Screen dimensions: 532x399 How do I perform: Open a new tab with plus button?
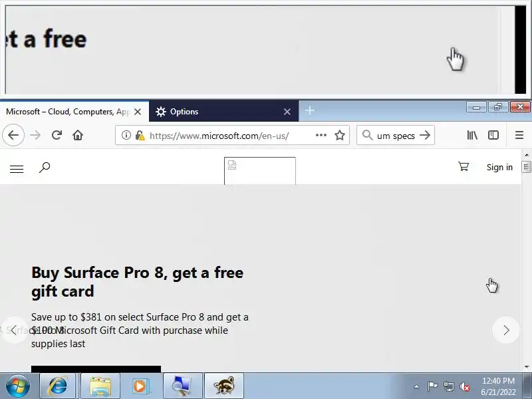point(309,110)
